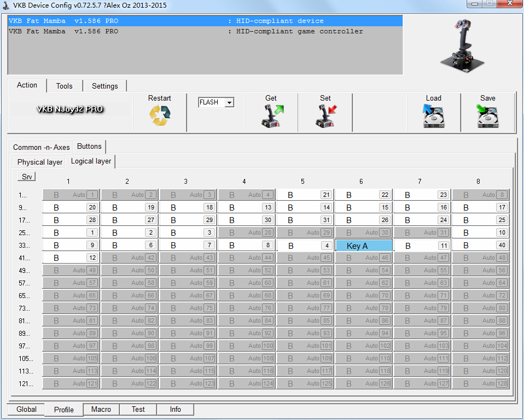Click button cell numbered 4

click(x=305, y=246)
